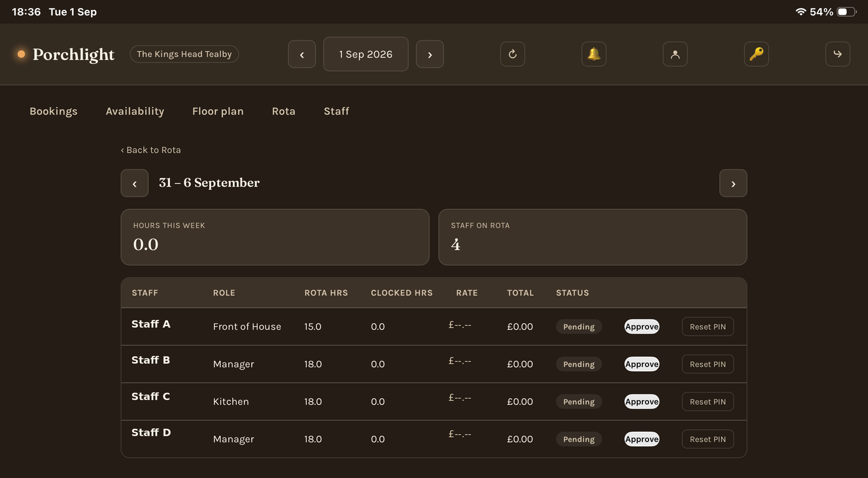Click Front of House role cell
This screenshot has height=478, width=868.
coord(247,327)
